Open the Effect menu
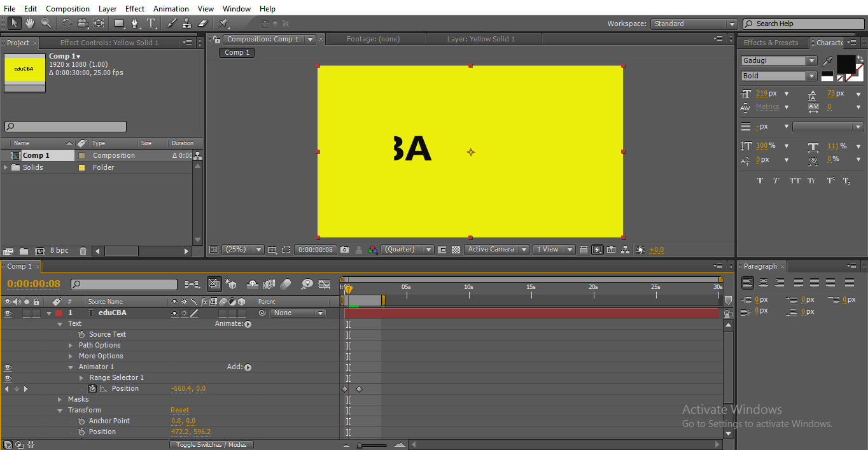This screenshot has height=450, width=868. click(135, 9)
